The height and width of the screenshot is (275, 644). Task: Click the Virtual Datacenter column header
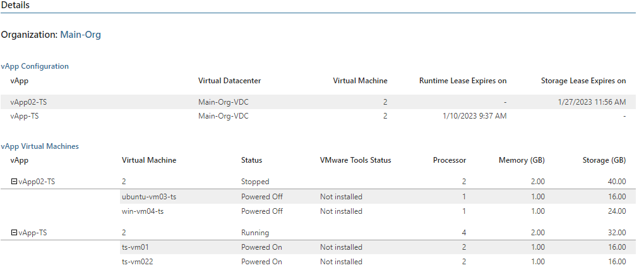[230, 81]
